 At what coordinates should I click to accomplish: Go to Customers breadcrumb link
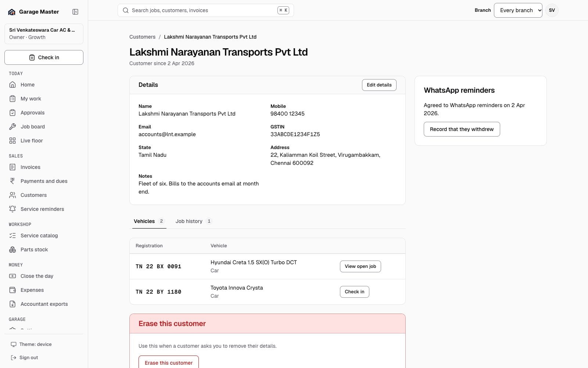tap(142, 37)
